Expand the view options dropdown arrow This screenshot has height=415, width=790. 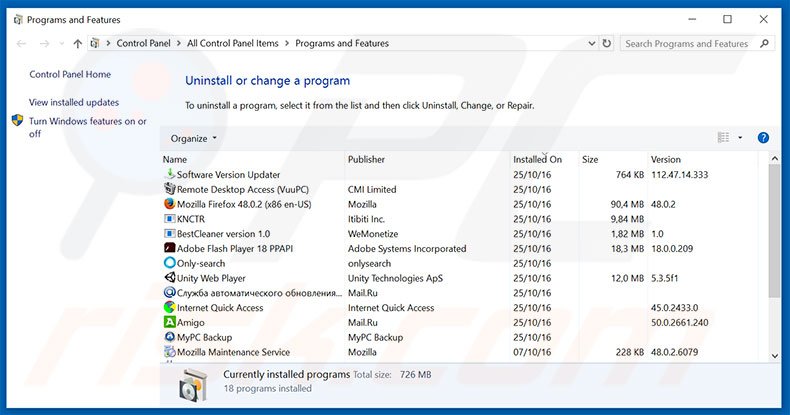click(x=740, y=138)
